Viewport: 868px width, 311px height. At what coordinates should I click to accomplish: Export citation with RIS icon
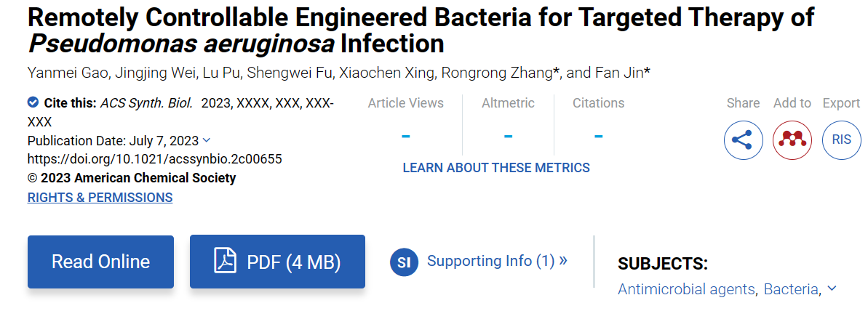[841, 140]
